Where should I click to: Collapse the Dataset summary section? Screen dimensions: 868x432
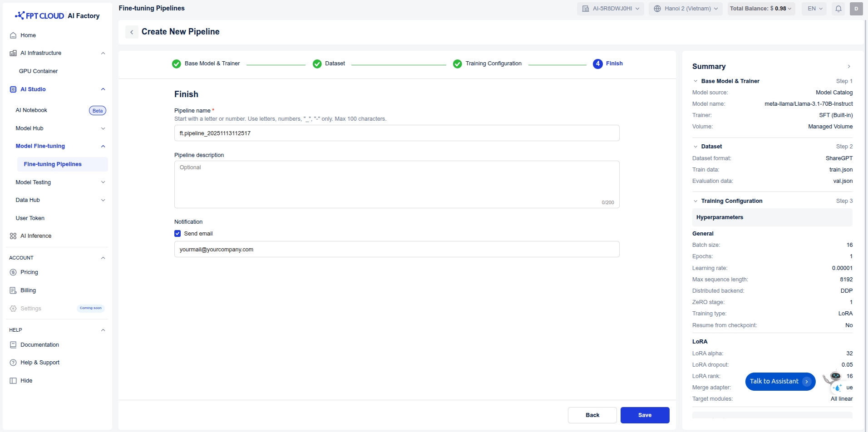pos(695,147)
